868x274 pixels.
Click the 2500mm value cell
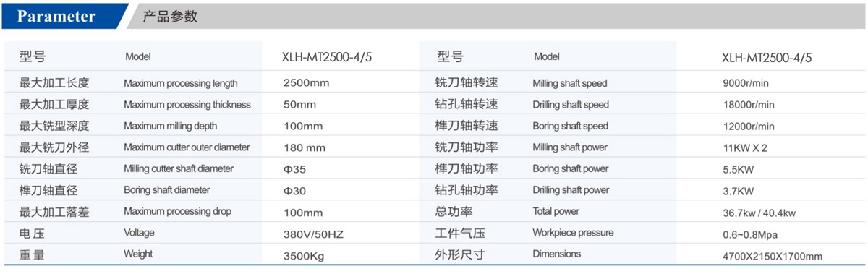(307, 83)
